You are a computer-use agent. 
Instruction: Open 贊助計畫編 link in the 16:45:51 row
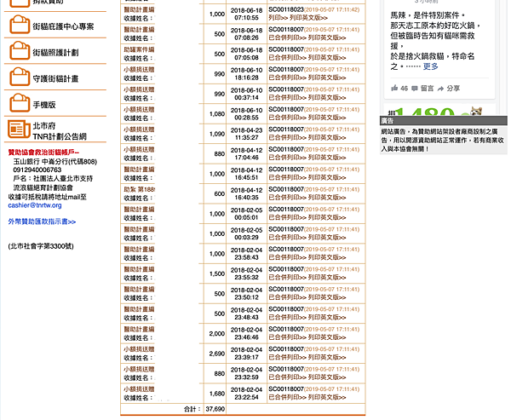pyautogui.click(x=139, y=170)
